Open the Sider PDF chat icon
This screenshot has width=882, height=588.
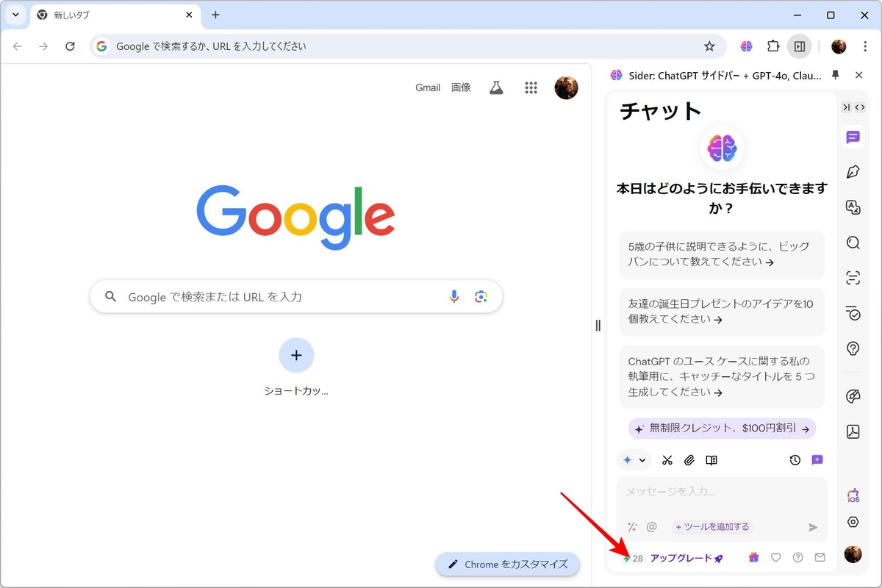(x=853, y=431)
